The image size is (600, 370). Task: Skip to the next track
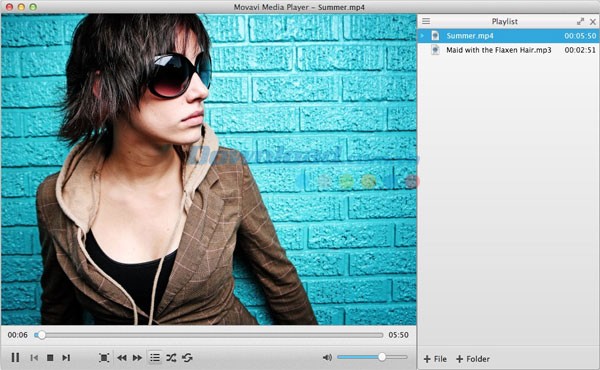point(66,358)
